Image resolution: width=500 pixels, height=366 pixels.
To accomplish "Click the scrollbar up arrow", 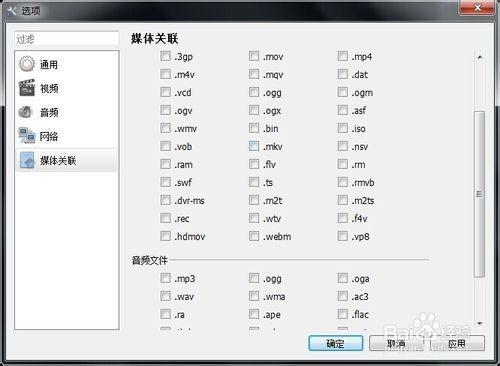I will pyautogui.click(x=479, y=57).
